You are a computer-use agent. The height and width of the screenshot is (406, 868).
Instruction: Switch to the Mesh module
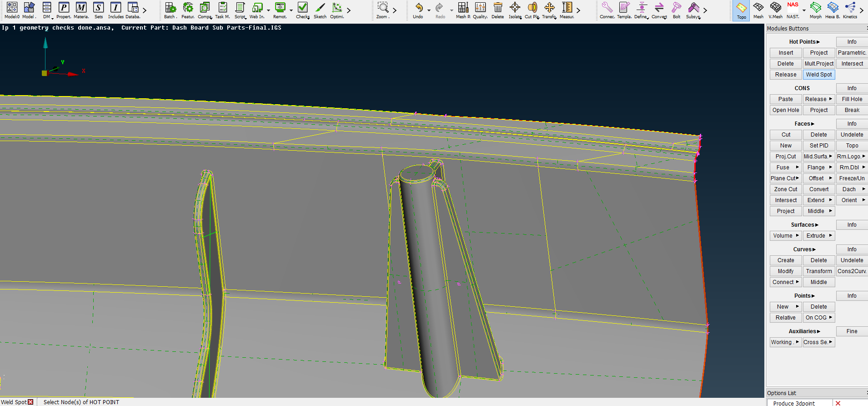click(758, 10)
